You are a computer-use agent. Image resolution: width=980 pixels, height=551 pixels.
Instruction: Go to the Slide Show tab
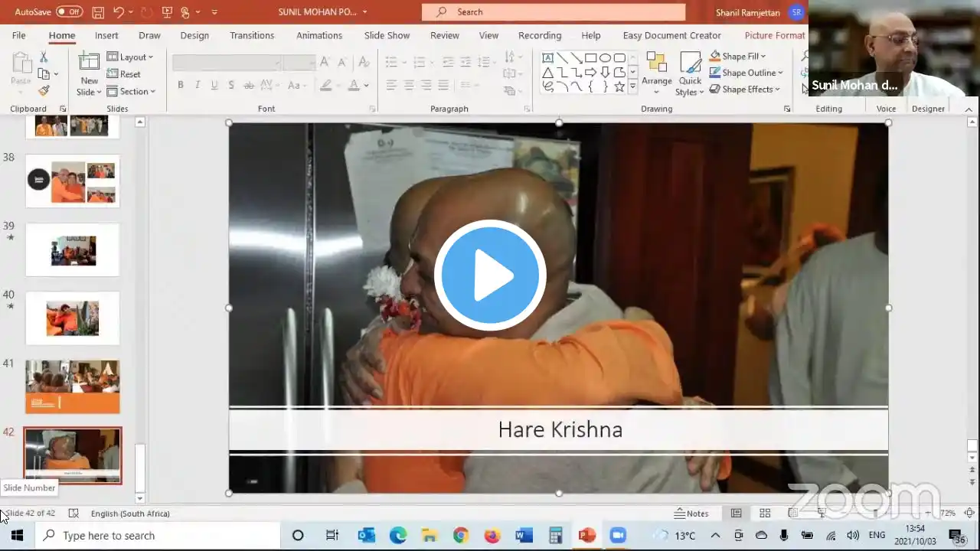[387, 35]
